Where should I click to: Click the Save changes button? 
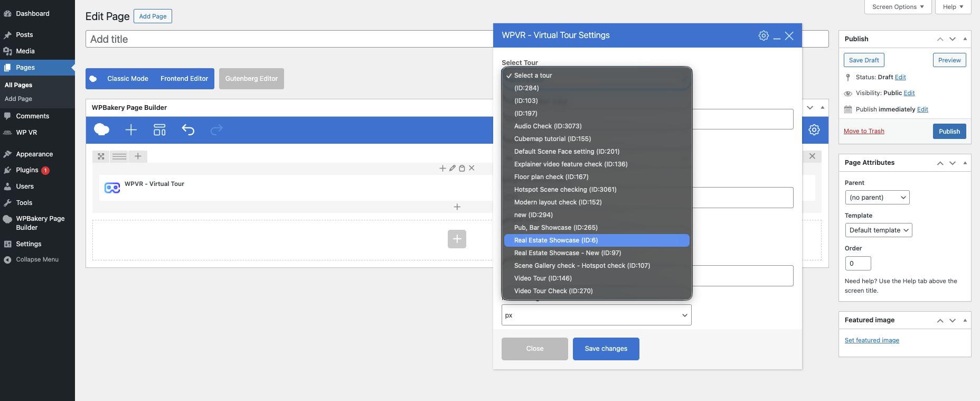pyautogui.click(x=606, y=349)
